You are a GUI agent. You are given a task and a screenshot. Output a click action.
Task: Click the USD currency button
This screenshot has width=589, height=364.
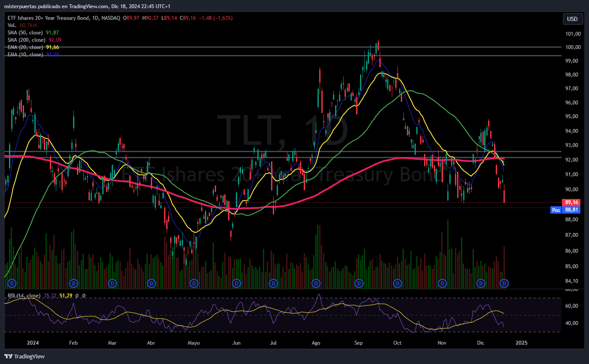573,19
